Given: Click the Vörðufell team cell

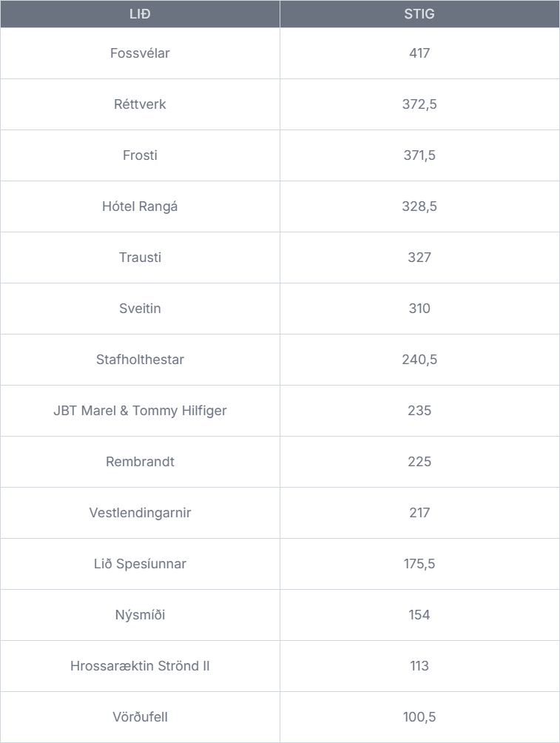Looking at the screenshot, I should pos(140,717).
